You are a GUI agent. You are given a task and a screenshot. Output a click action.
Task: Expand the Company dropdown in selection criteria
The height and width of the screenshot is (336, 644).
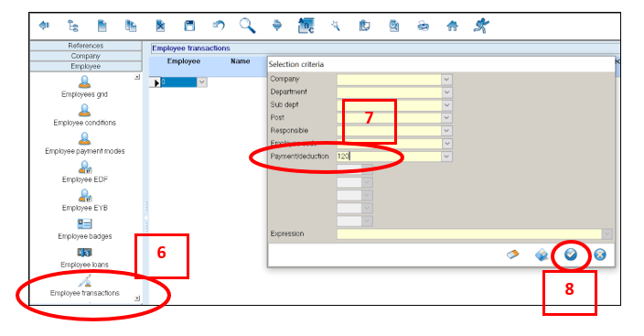click(446, 80)
